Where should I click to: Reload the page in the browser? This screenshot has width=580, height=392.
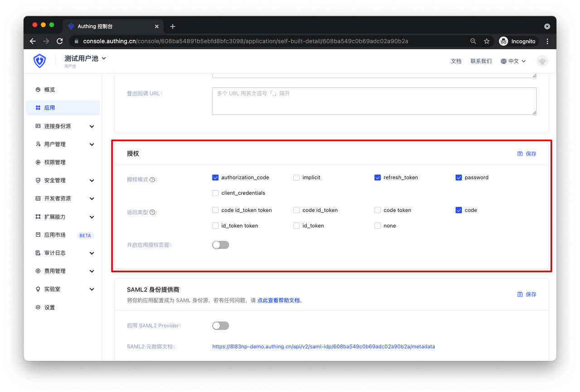[x=60, y=41]
